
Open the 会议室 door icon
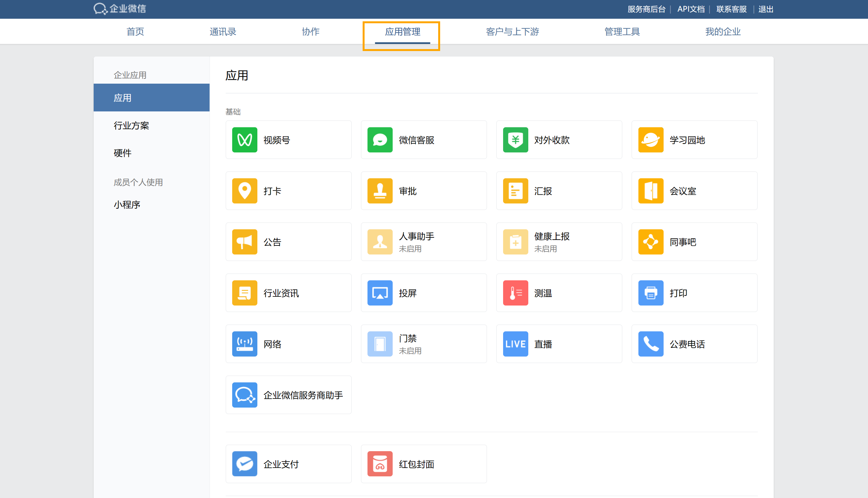(651, 191)
